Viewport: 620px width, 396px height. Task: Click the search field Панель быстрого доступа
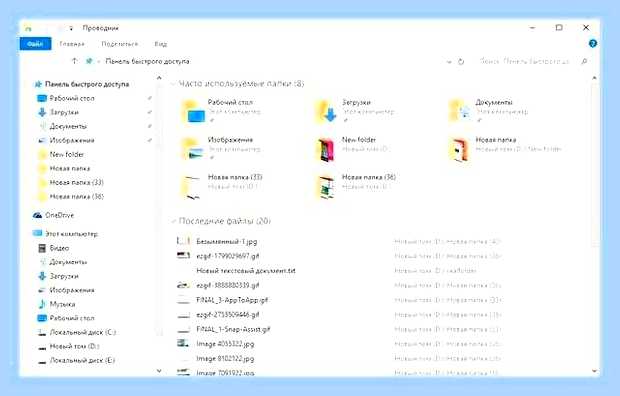(524, 61)
